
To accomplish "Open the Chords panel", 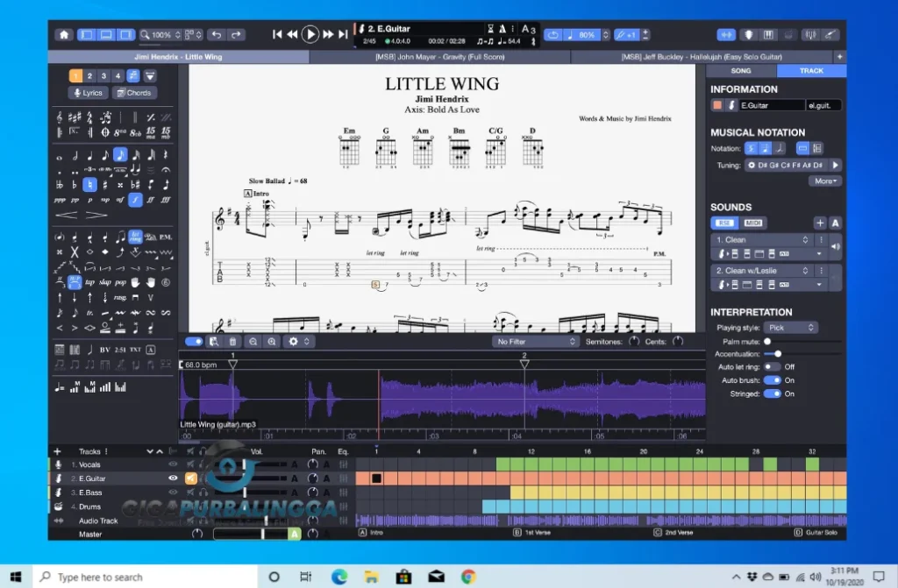I will [134, 93].
